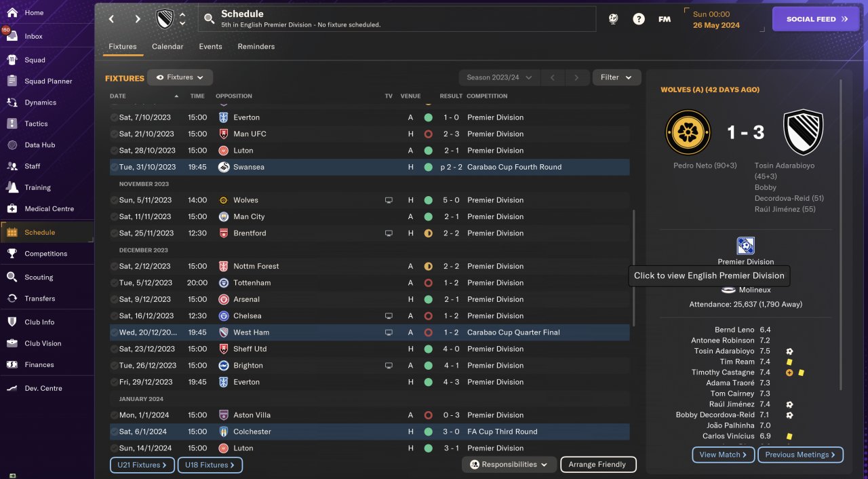
Task: Select Schedule in the sidebar
Action: click(47, 232)
